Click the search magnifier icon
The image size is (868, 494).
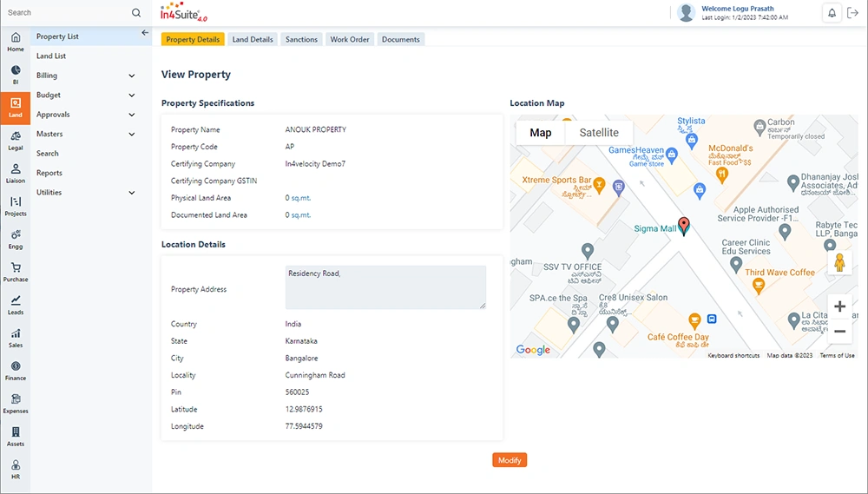coord(136,13)
